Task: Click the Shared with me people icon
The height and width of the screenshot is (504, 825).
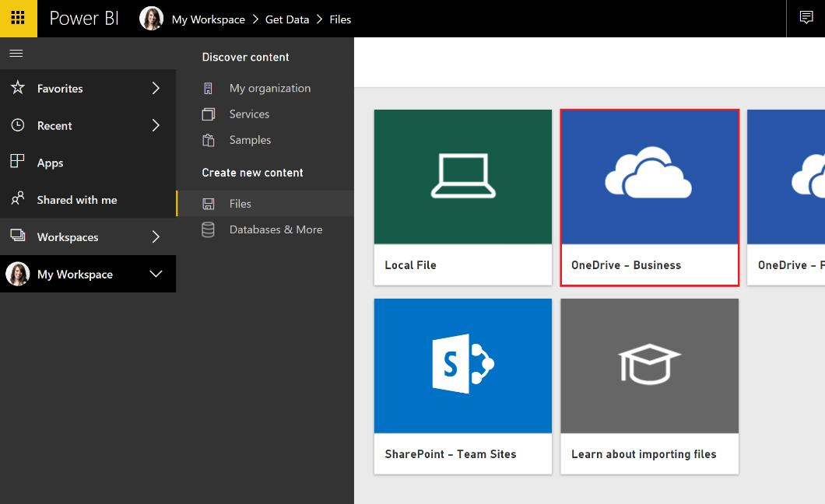Action: point(18,198)
